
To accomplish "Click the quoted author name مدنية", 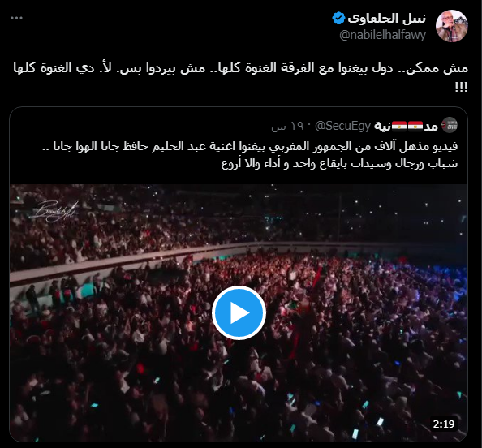I will 406,126.
